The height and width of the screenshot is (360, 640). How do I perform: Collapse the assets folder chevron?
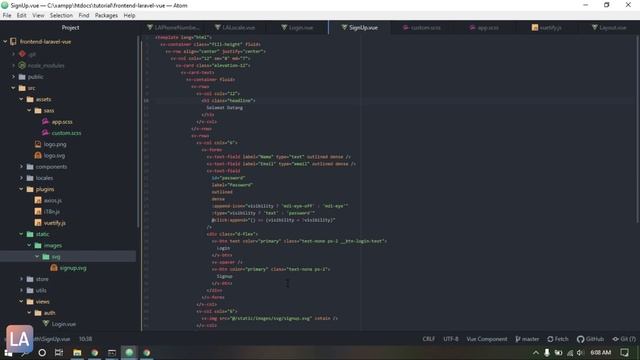tap(21, 99)
